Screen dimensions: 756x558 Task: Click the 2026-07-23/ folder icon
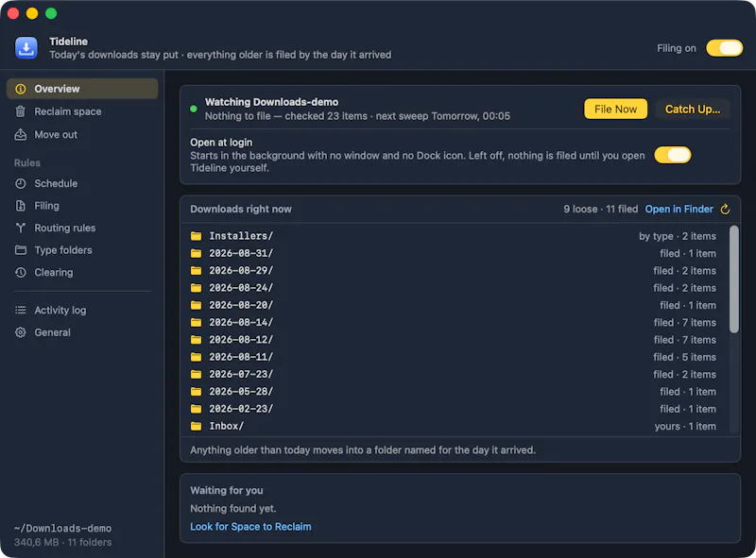(196, 375)
